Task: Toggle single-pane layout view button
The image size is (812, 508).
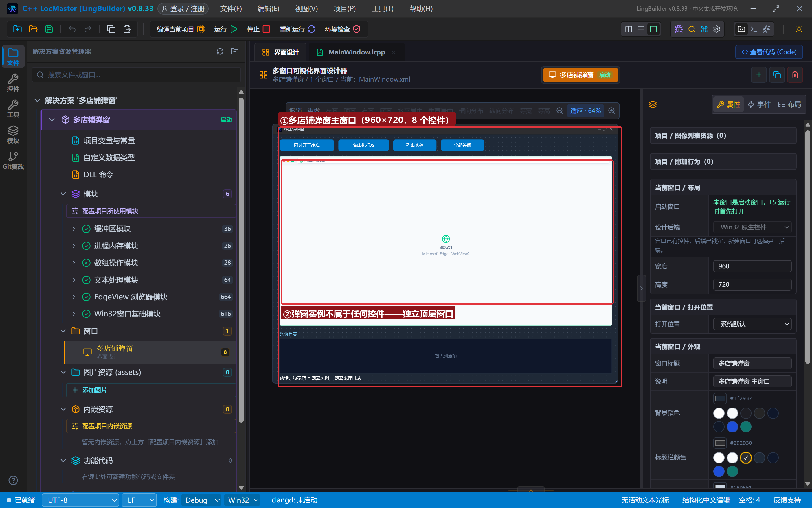Action: point(653,29)
